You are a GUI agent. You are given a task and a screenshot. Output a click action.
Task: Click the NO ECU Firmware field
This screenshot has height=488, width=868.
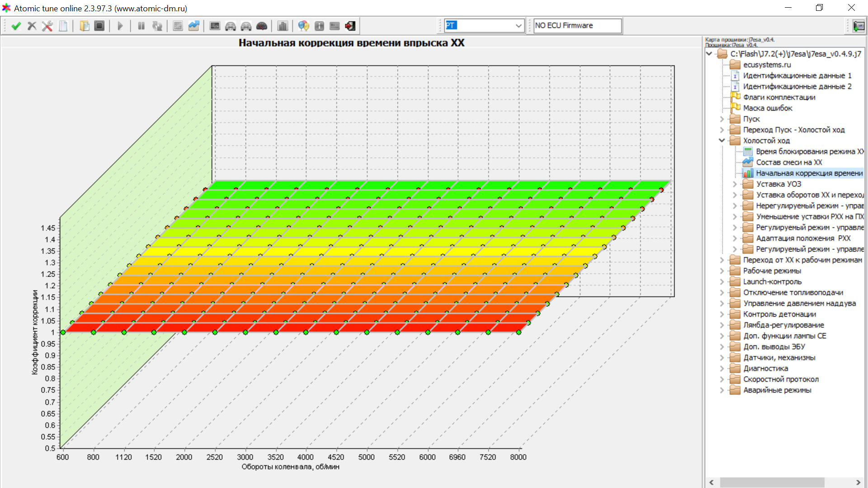pos(577,26)
